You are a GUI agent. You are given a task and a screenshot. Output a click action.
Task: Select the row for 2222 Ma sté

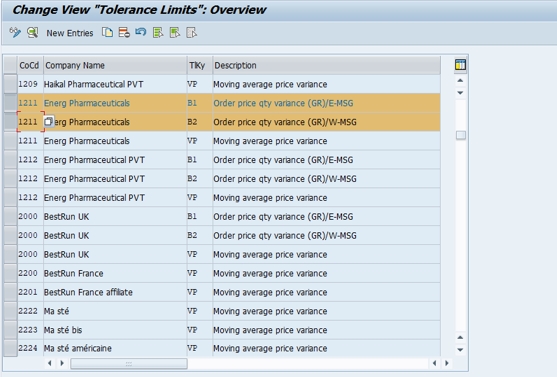tap(10, 311)
